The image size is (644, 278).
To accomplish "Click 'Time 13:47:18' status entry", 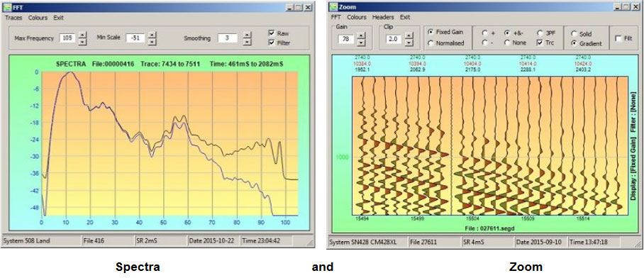I will tap(589, 242).
